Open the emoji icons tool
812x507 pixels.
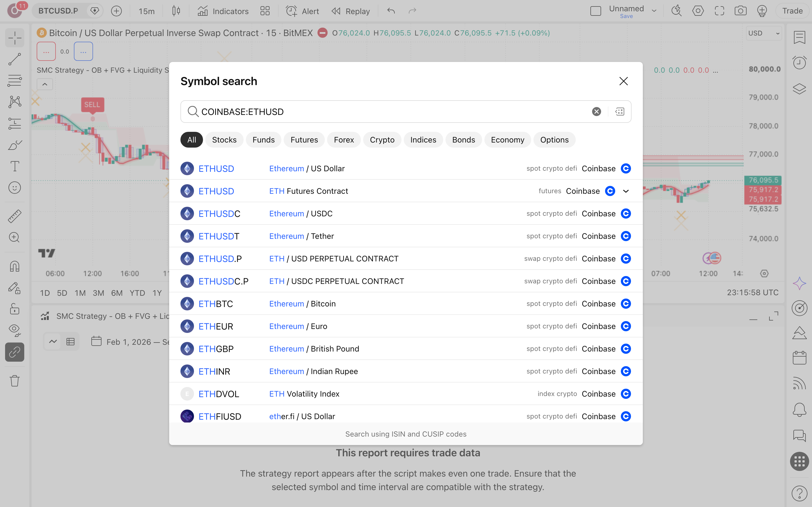point(14,188)
